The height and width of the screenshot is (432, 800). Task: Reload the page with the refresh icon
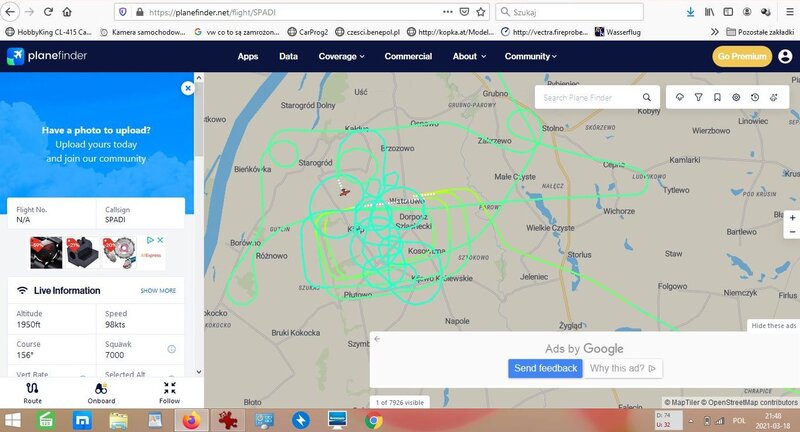pos(48,12)
